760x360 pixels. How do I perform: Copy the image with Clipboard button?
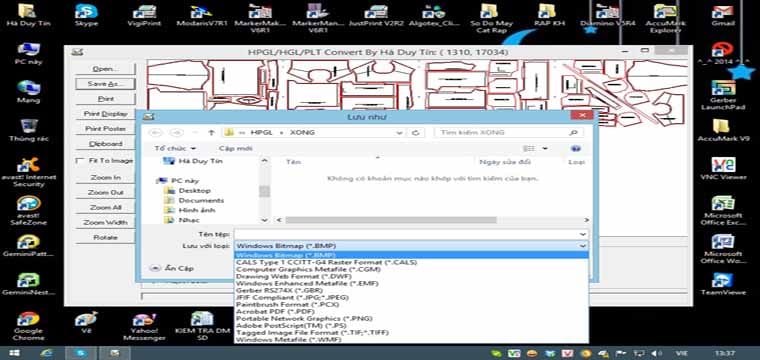105,144
